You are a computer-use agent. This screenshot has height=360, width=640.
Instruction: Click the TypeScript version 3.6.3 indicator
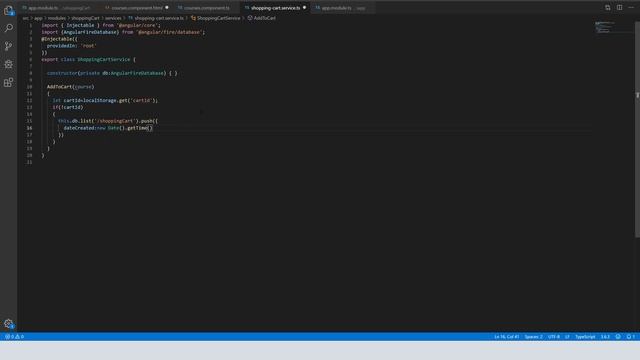pyautogui.click(x=605, y=337)
